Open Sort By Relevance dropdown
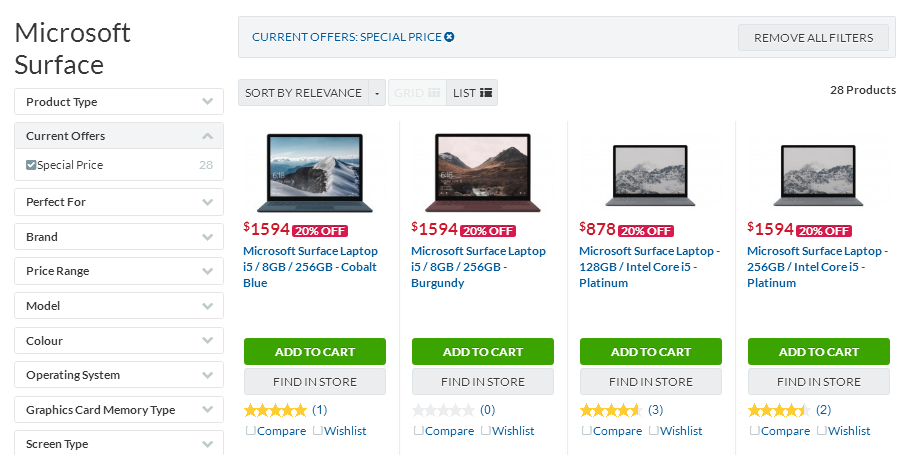This screenshot has width=912, height=455. tap(303, 93)
